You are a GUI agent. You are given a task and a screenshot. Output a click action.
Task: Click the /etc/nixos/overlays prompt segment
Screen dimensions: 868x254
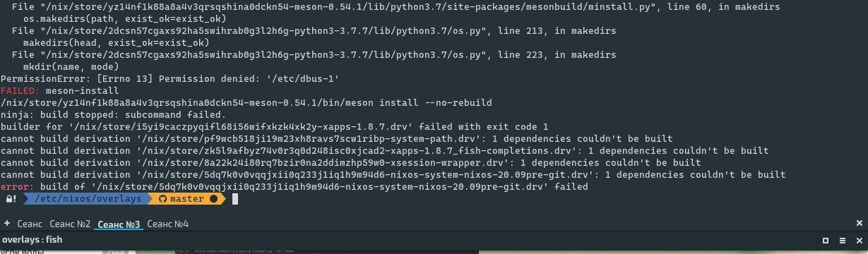point(92,200)
